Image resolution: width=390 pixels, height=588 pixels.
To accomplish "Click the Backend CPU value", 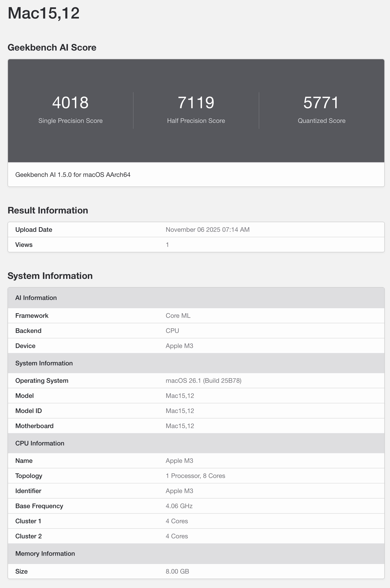I will 172,331.
